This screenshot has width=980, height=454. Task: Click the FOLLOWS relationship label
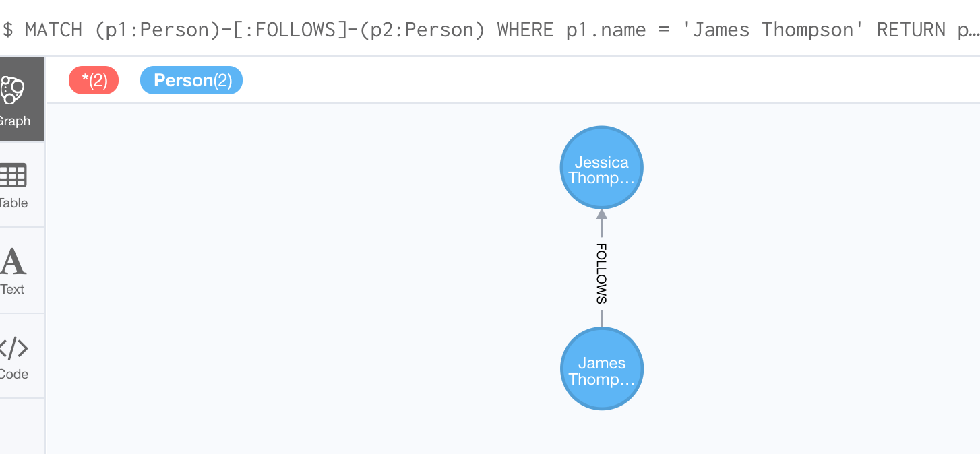pos(602,273)
